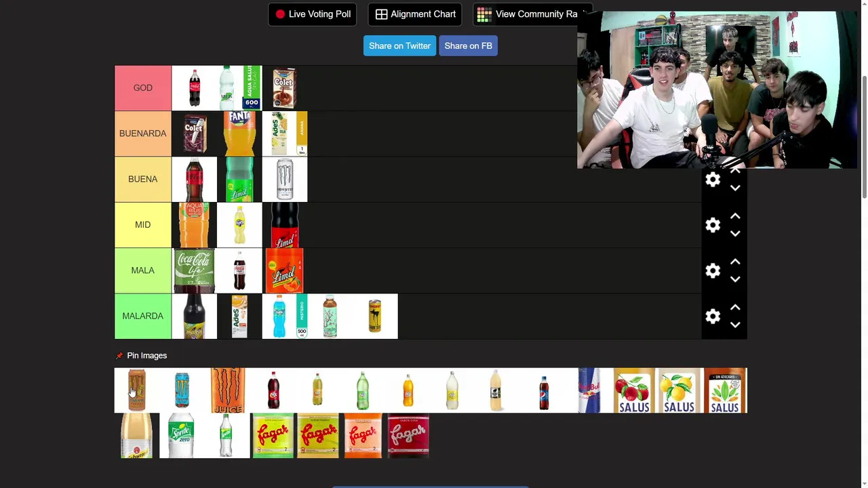868x488 pixels.
Task: Share the tier list on Twitter
Action: pyautogui.click(x=399, y=45)
